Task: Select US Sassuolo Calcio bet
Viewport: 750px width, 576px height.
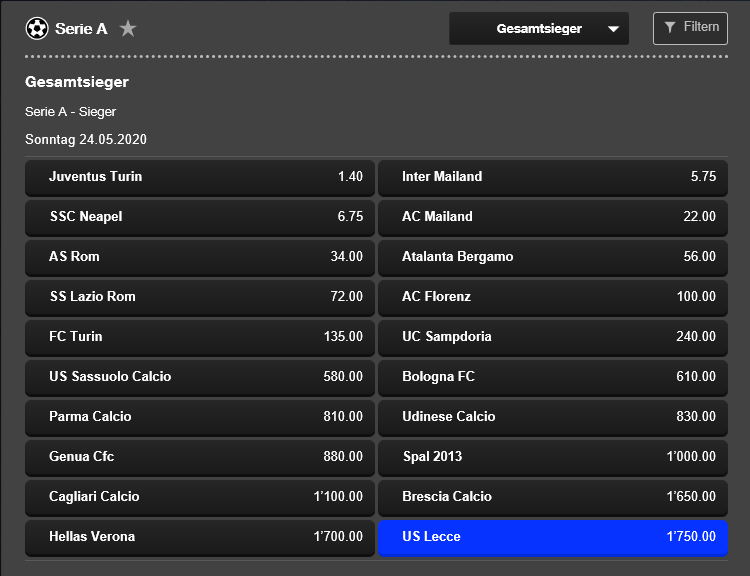Action: [x=200, y=377]
